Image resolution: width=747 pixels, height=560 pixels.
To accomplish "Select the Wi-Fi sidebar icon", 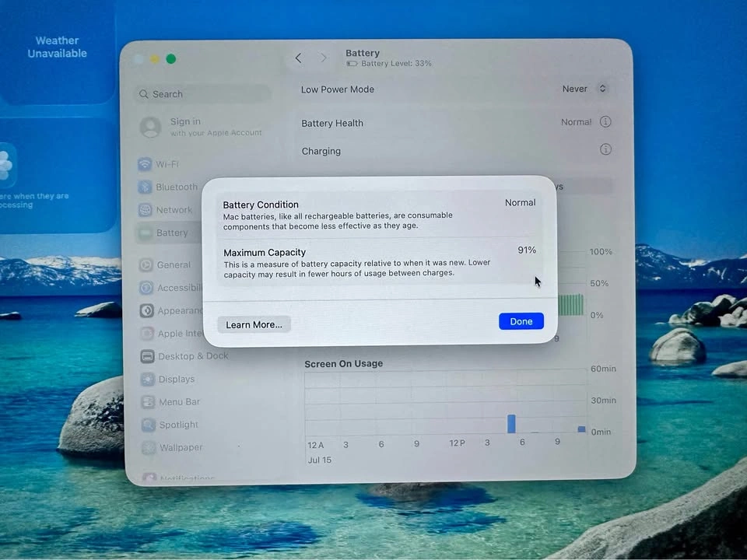I will (145, 164).
